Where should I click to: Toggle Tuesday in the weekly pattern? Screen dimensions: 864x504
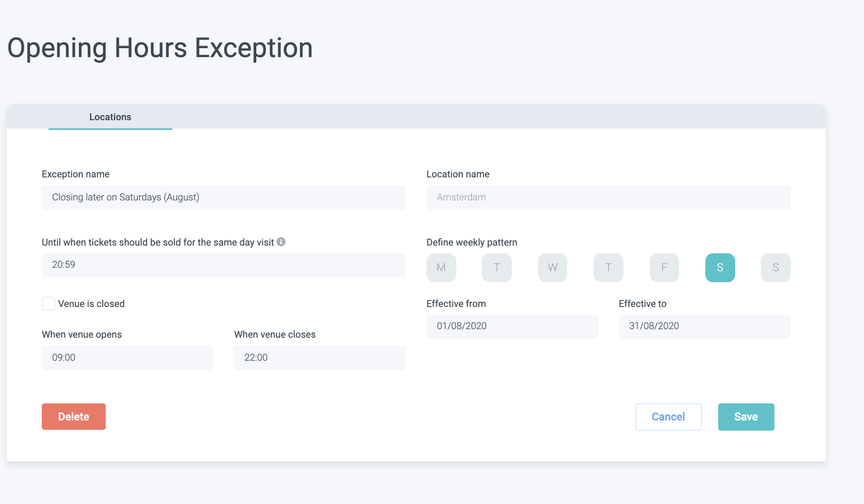[496, 267]
